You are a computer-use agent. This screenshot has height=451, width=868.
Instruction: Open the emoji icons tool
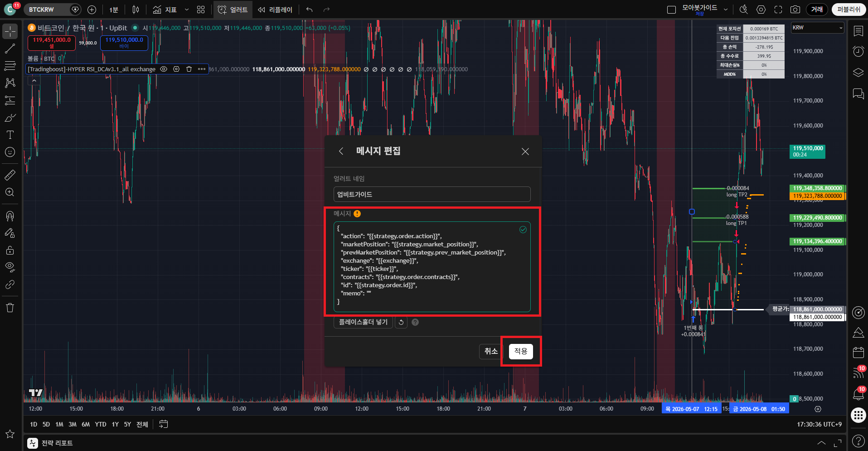coord(10,152)
